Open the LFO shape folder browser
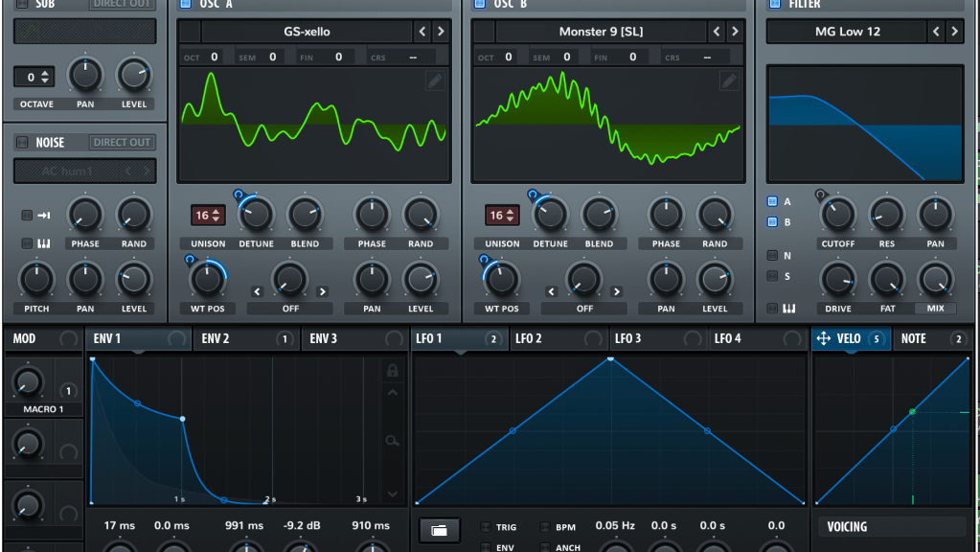This screenshot has height=552, width=980. (439, 529)
